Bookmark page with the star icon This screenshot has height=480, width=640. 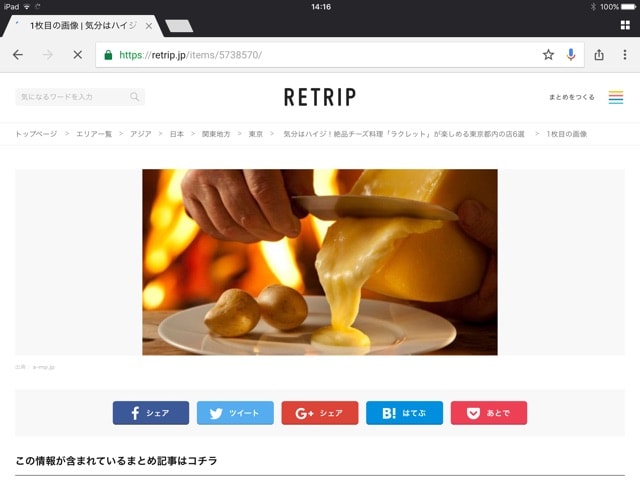pos(548,55)
